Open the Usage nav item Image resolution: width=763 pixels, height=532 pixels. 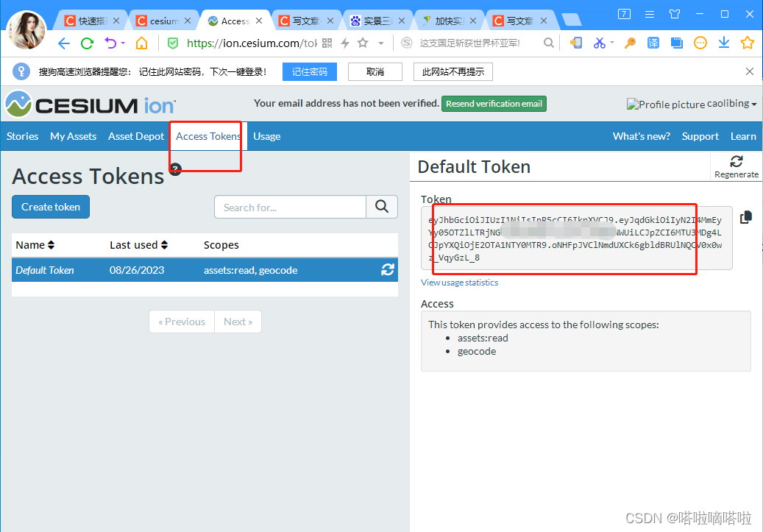click(266, 136)
